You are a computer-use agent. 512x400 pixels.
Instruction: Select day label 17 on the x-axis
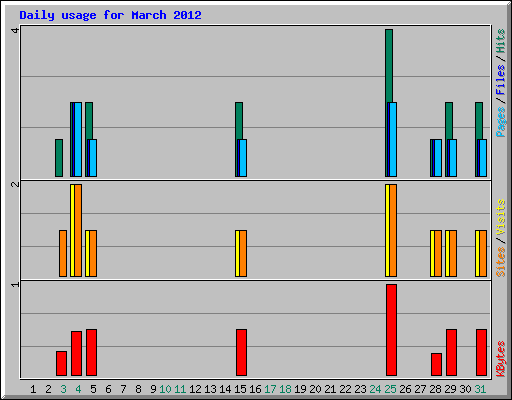click(x=270, y=389)
